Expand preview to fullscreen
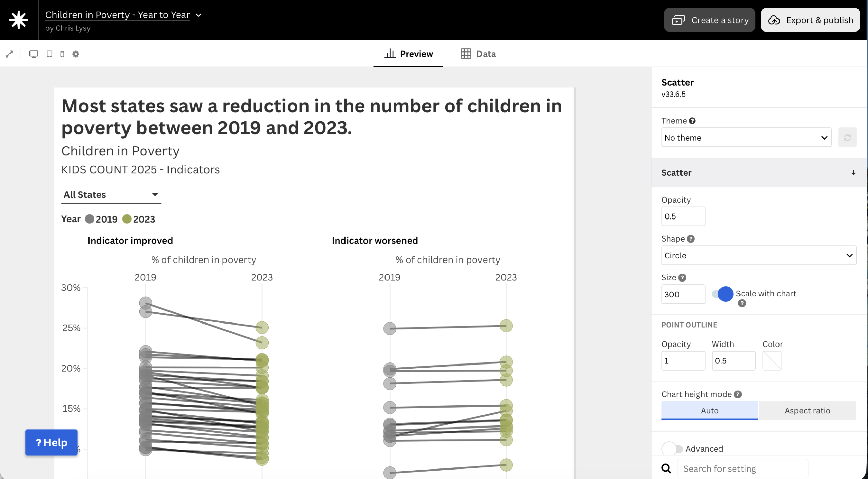The height and width of the screenshot is (479, 868). pyautogui.click(x=9, y=54)
